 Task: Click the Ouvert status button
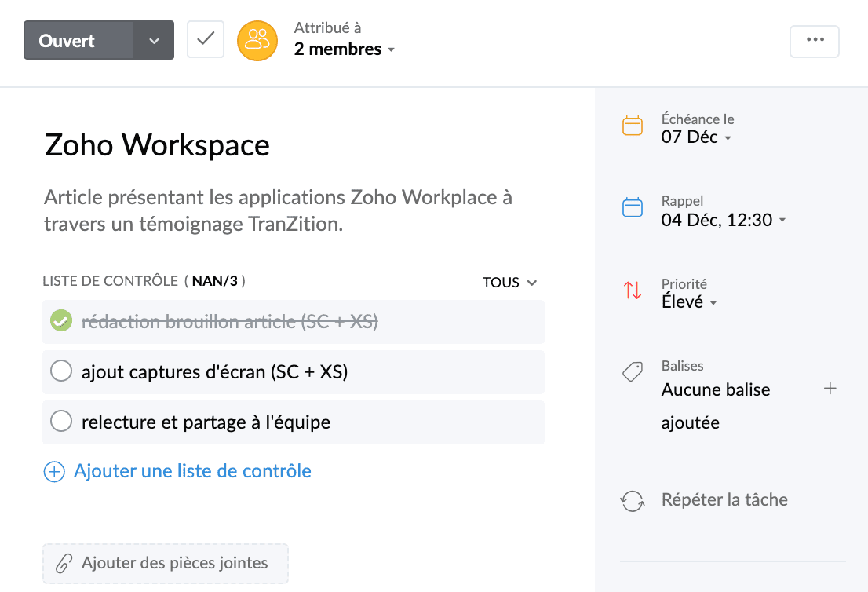coord(78,40)
